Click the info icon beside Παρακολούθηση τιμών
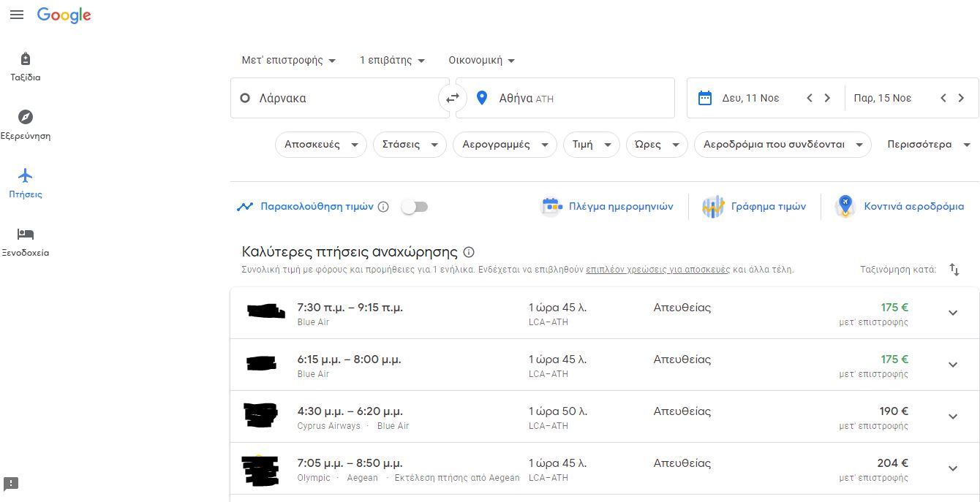Screen dimensions: 980x502 coord(383,207)
